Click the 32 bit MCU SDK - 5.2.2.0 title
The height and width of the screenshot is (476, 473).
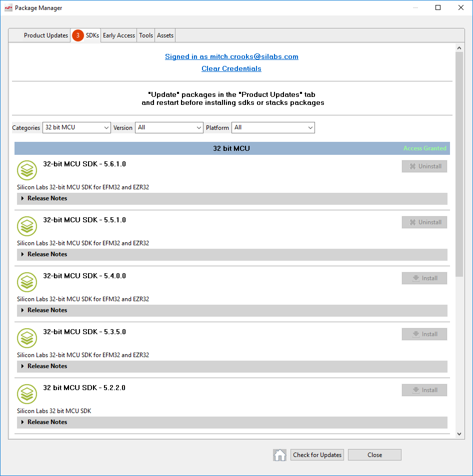pyautogui.click(x=84, y=388)
